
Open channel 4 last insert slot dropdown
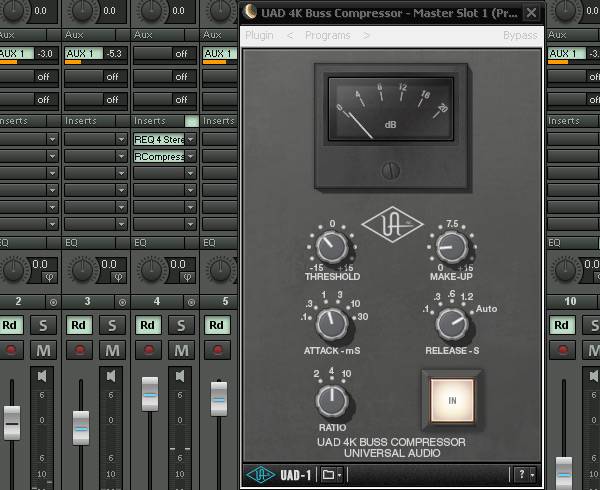coord(191,224)
